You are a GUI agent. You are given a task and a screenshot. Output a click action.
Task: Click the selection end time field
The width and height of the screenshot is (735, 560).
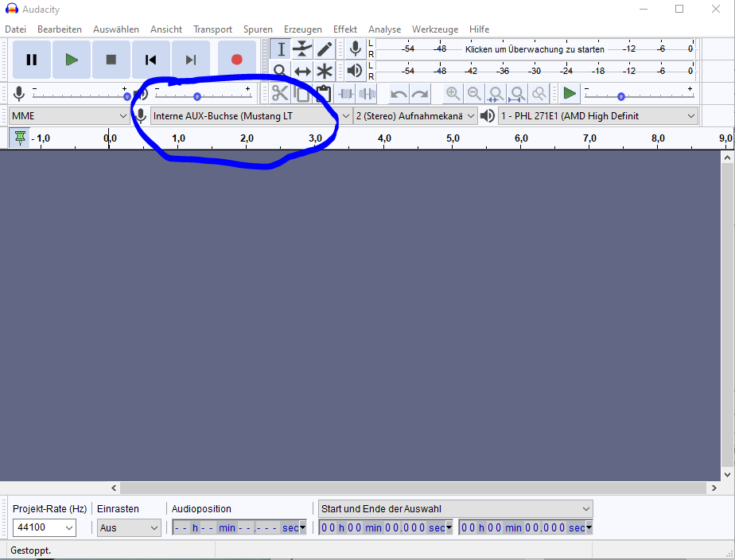(526, 527)
